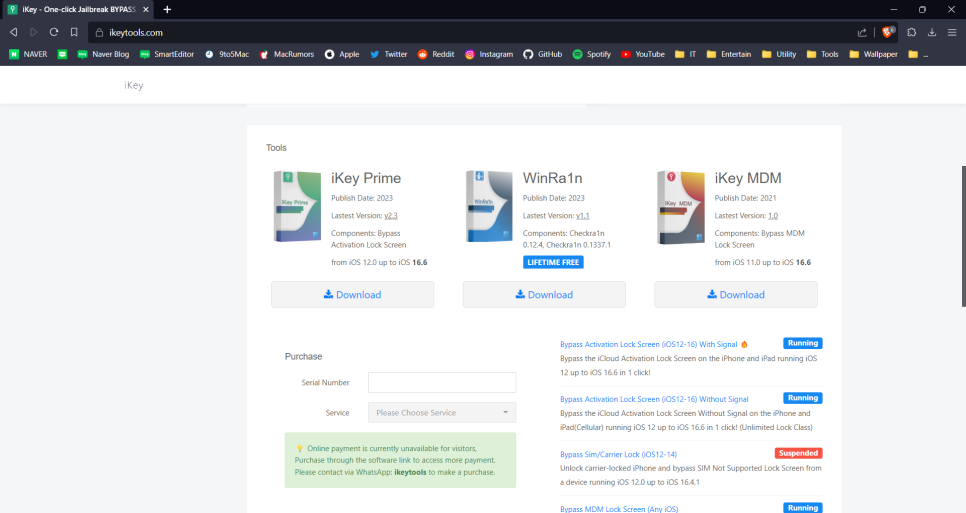The image size is (966, 513).
Task: Click the Purchase section heading
Action: click(x=303, y=357)
